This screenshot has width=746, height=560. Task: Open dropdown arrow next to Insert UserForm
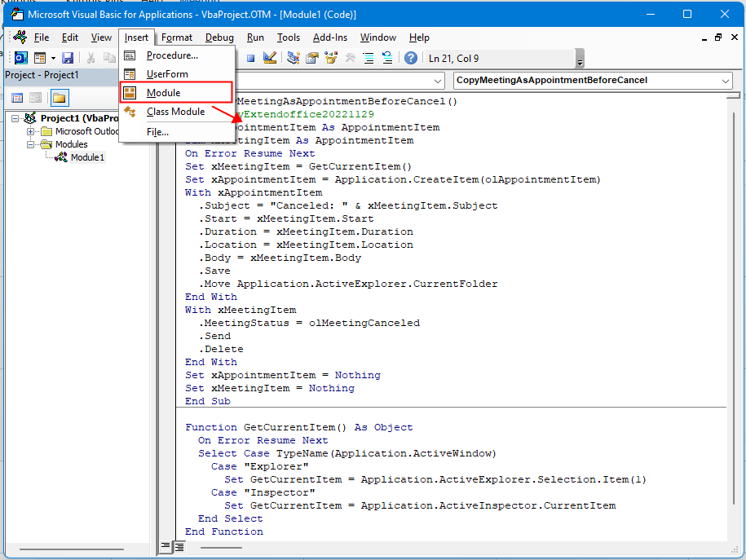53,59
